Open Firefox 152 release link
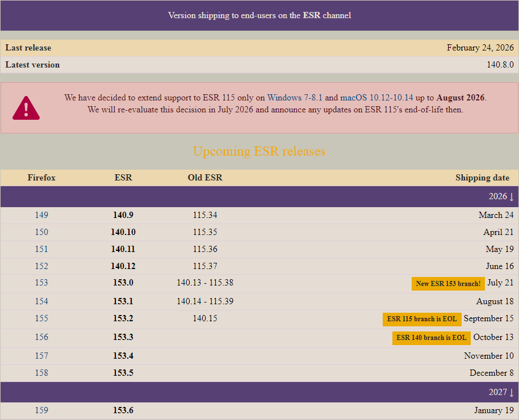Screen dimensions: 519x420 [41, 266]
